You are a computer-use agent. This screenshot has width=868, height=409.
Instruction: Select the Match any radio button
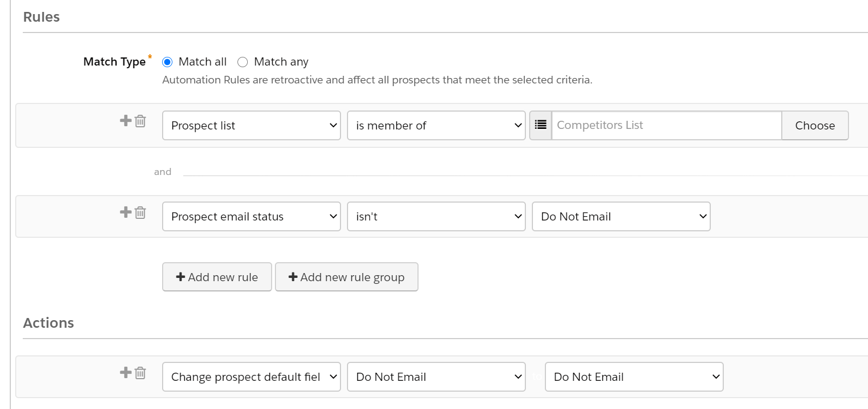coord(243,62)
